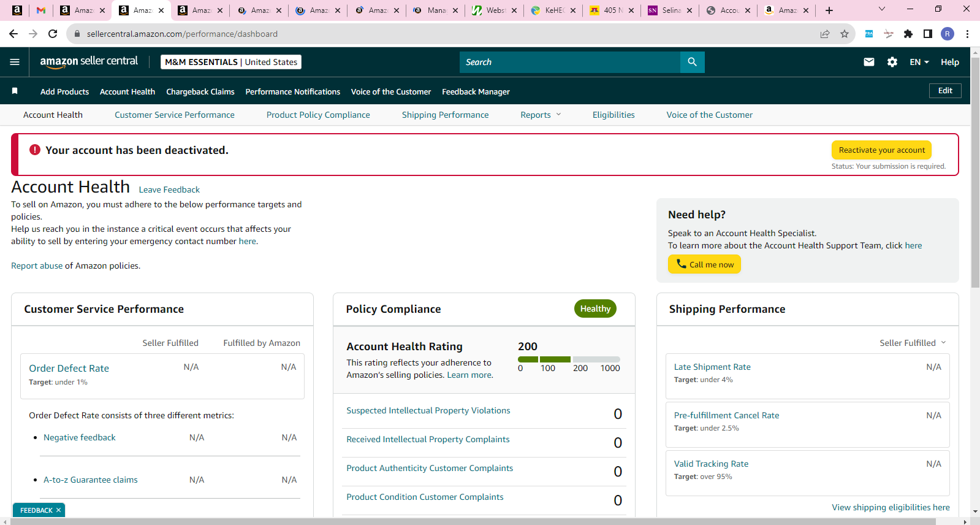Click Reactivate your account button
Screen dimensions: 980x525
[881, 150]
